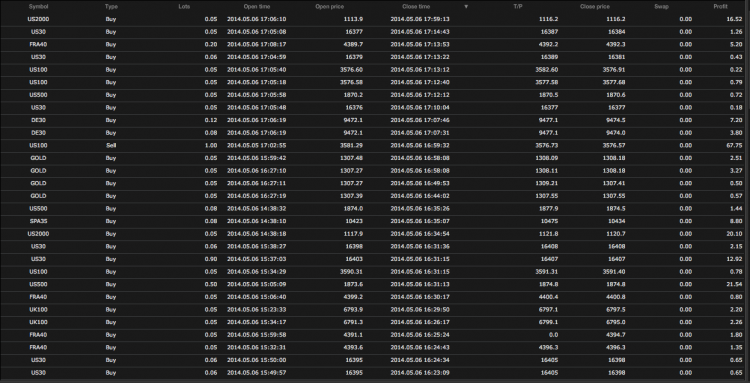Select the FRA40 trade with 0.20 lots
Viewport: 750px width, 383px height.
click(x=375, y=44)
